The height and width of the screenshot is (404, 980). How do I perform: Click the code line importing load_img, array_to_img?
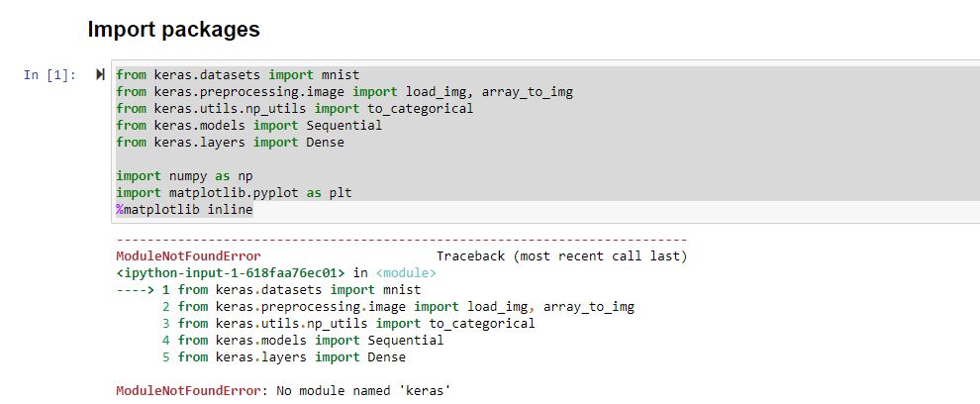tap(344, 92)
